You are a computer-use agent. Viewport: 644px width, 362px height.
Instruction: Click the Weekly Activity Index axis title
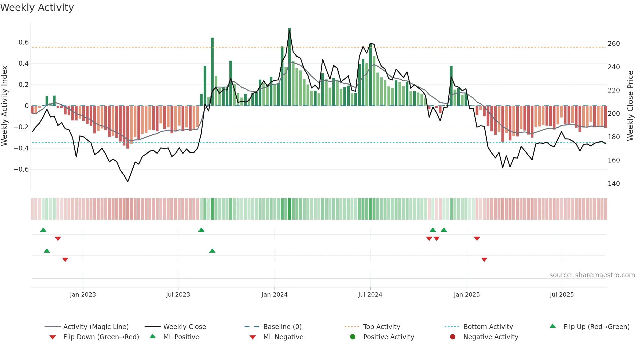point(4,106)
